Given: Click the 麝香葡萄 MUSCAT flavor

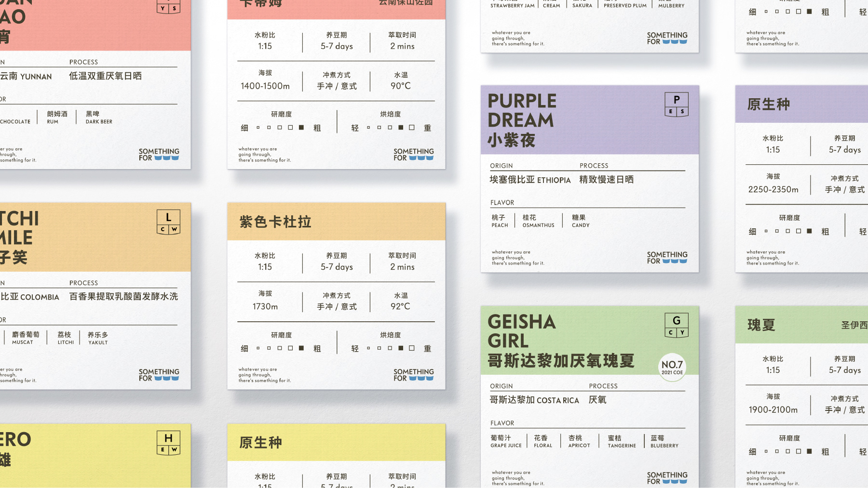Looking at the screenshot, I should [26, 338].
